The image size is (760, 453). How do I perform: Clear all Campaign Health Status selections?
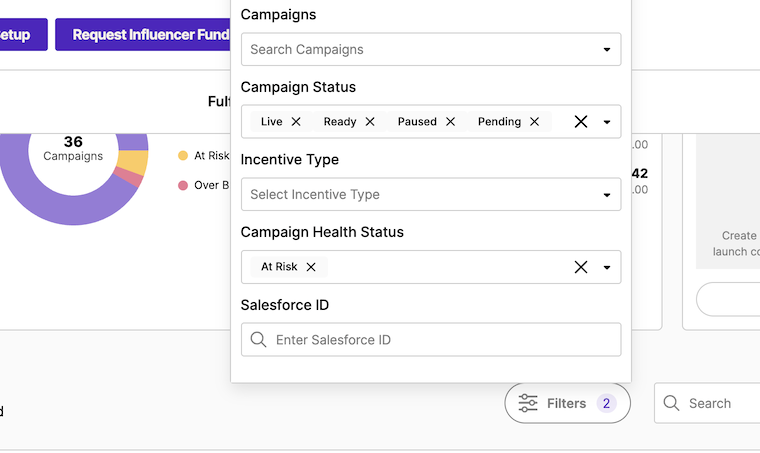pyautogui.click(x=580, y=267)
